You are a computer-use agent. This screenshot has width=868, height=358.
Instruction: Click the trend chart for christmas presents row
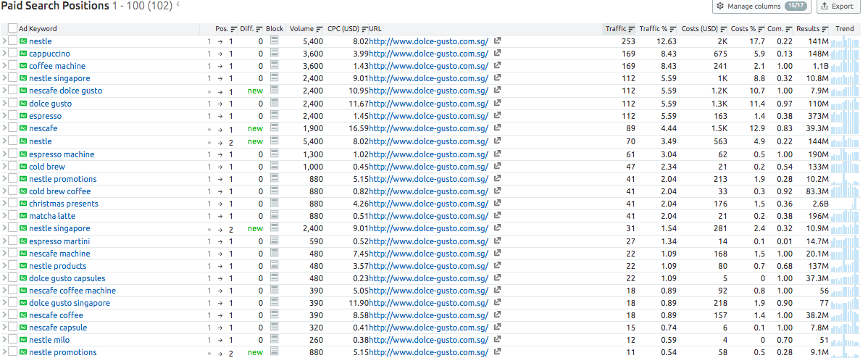coord(846,204)
